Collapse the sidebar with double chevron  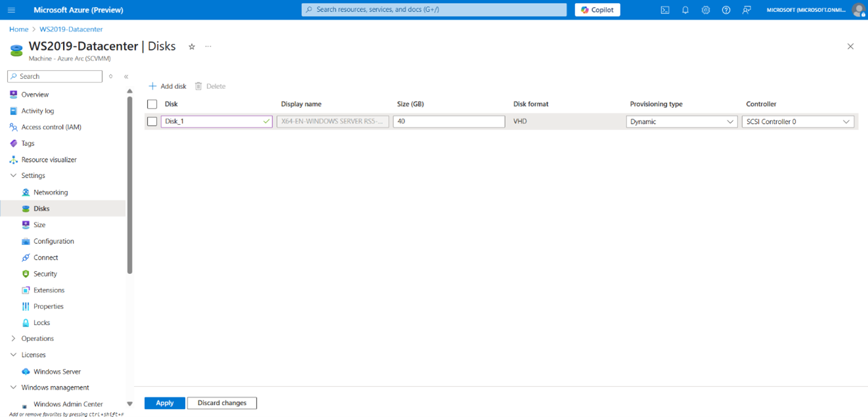tap(126, 76)
